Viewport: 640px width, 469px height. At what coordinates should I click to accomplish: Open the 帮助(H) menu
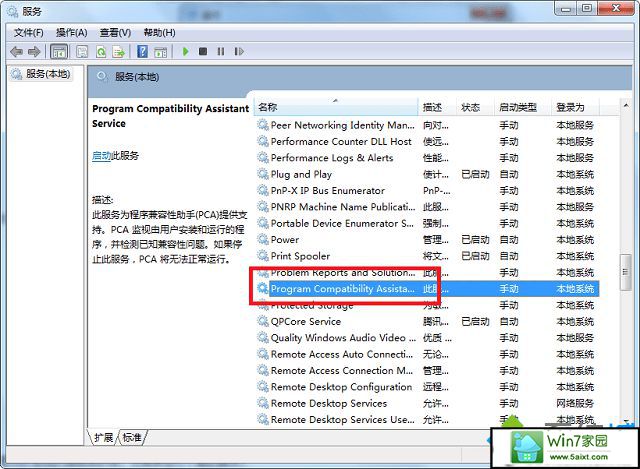pos(159,33)
